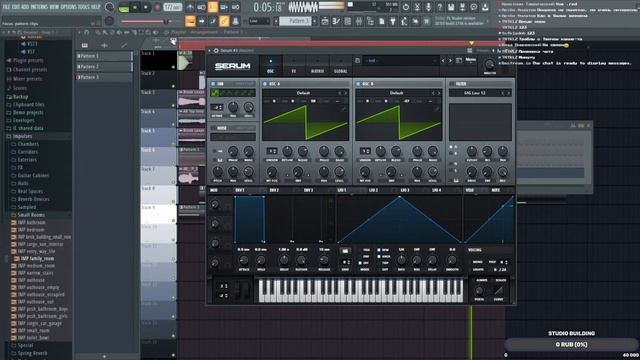Toggle the OSC B enable switch
Screen dimensions: 640x360
[x=358, y=84]
